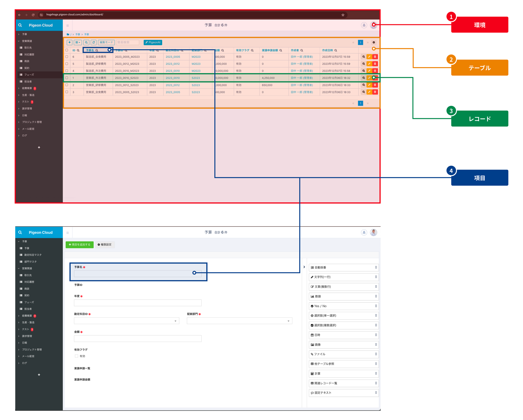The width and height of the screenshot is (523, 420).
Task: Click the notification bell in the top header
Action: [x=364, y=25]
